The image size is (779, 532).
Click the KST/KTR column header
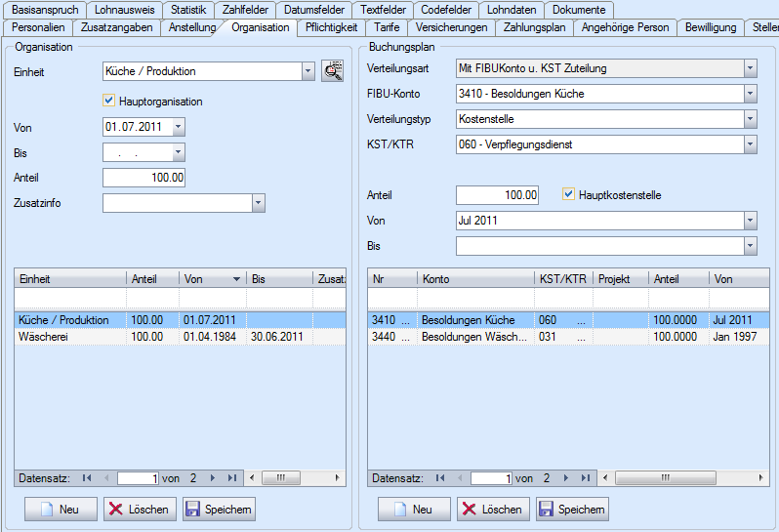click(563, 279)
